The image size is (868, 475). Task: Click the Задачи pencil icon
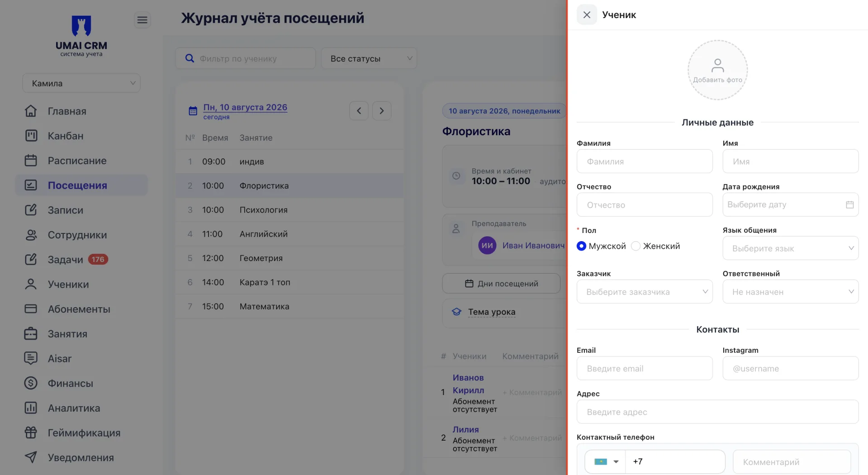pos(31,259)
